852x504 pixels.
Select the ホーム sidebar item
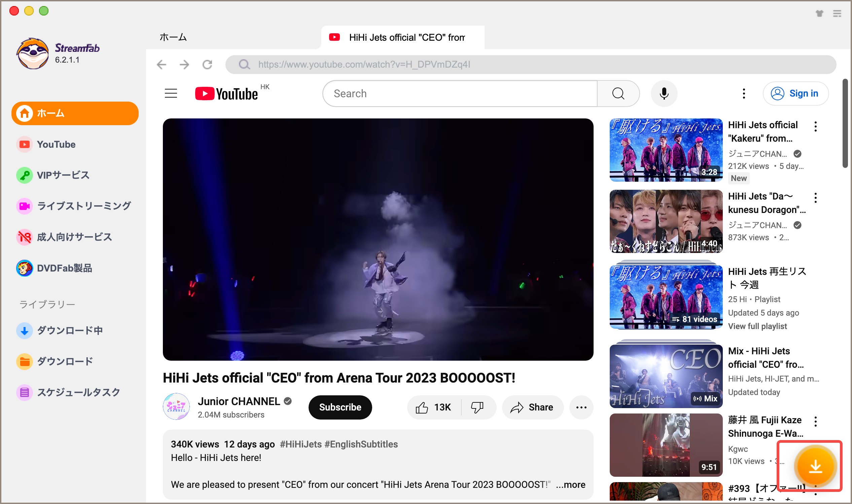75,113
